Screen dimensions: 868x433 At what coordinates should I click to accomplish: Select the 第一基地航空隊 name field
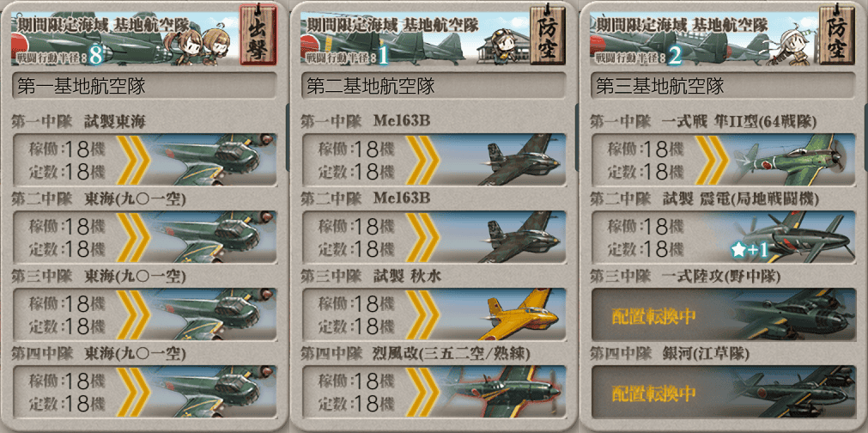click(x=144, y=87)
